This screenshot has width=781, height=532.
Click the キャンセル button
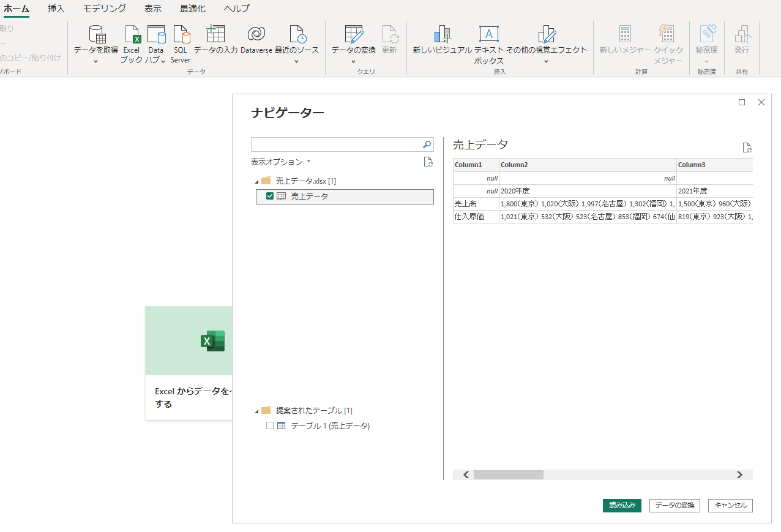pyautogui.click(x=730, y=506)
